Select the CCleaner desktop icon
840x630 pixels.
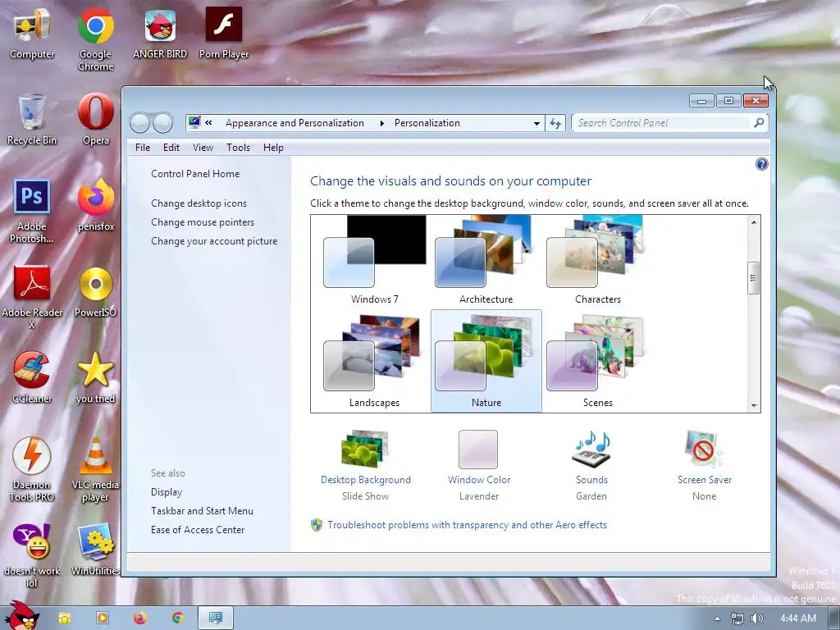tap(32, 378)
